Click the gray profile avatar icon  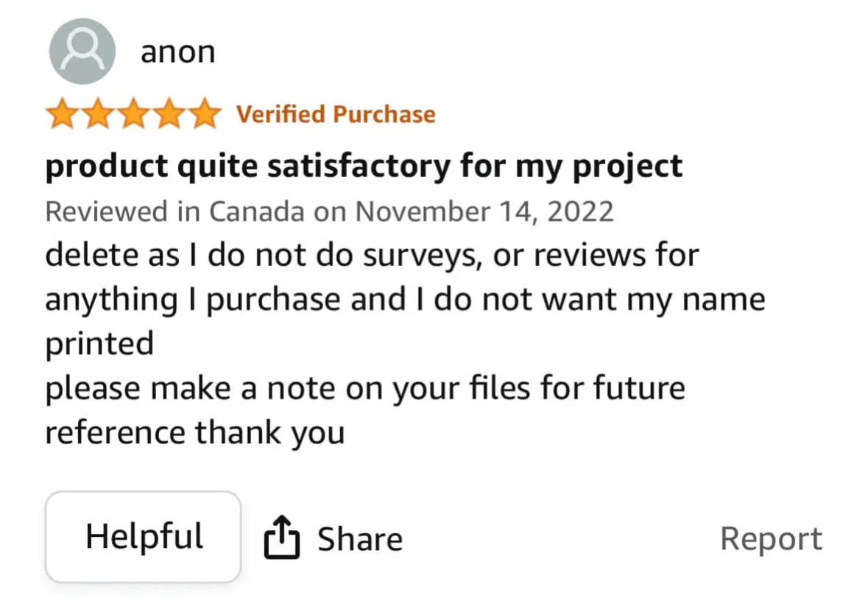(82, 51)
